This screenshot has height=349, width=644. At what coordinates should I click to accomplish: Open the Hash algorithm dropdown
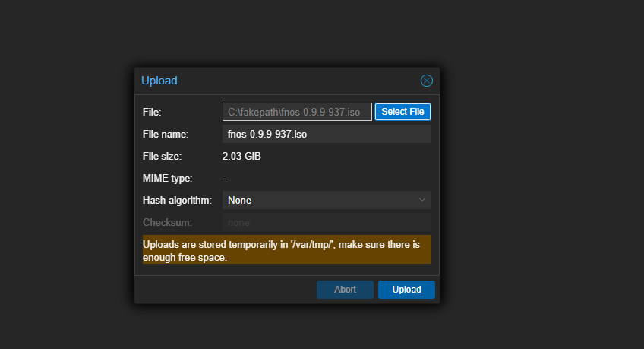(x=327, y=200)
